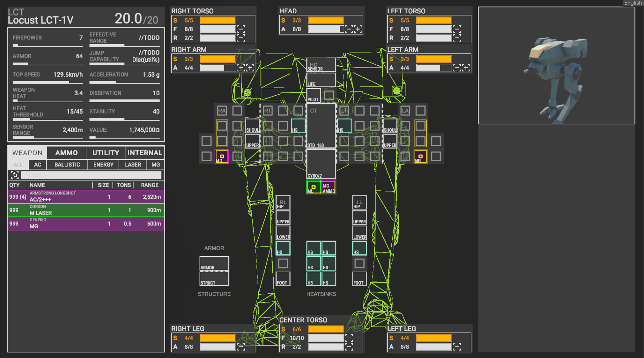Sort weapon list by SIZE column
The width and height of the screenshot is (644, 358).
pos(103,185)
